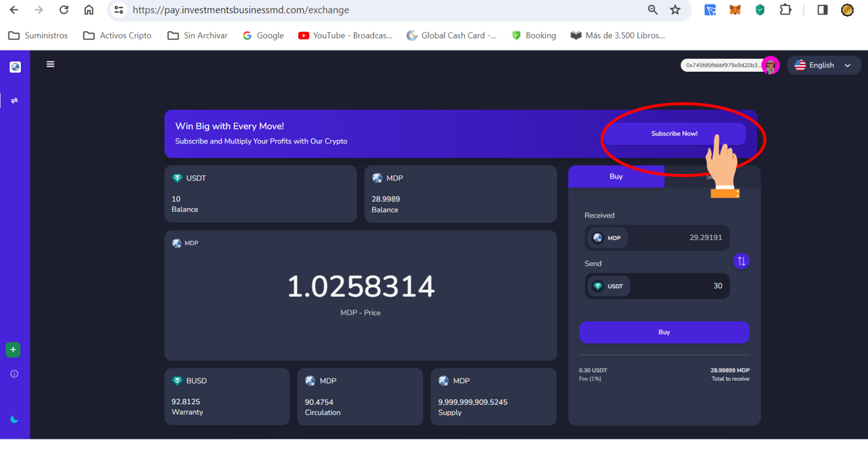The height and width of the screenshot is (454, 868).
Task: Click the Subscribe Now! button
Action: click(x=674, y=133)
